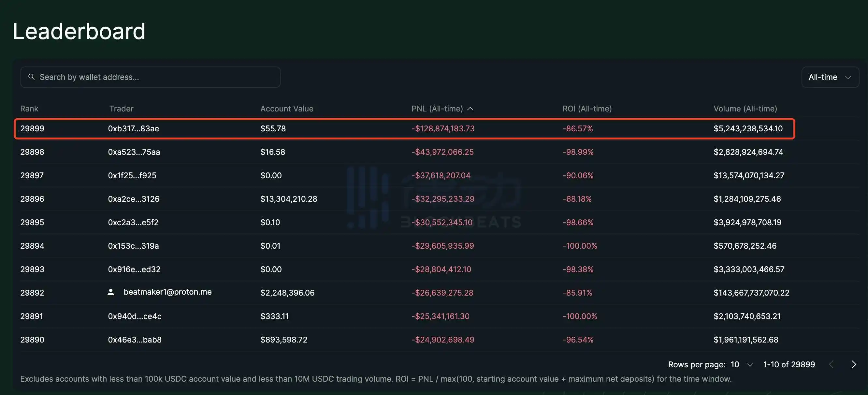Toggle sorting on the ROI column

pyautogui.click(x=586, y=109)
